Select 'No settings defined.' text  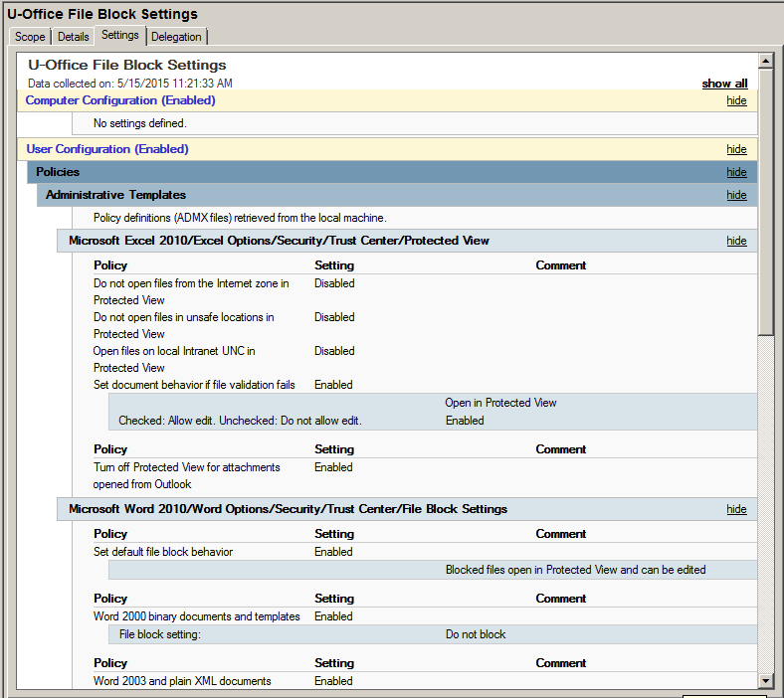tap(140, 123)
